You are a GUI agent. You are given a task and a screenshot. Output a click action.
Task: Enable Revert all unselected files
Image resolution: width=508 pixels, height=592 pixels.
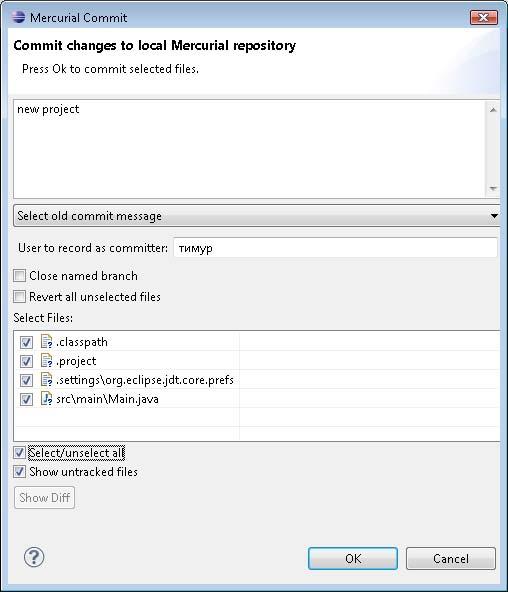(20, 297)
